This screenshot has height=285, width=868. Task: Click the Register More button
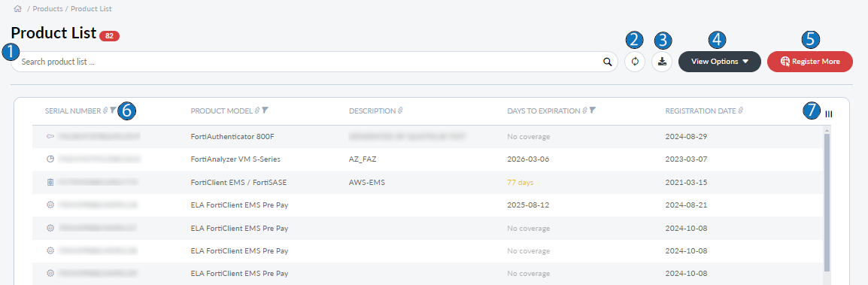[x=809, y=62]
